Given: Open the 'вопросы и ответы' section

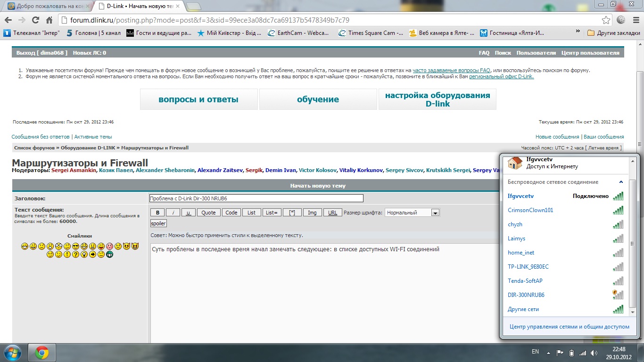Looking at the screenshot, I should click(198, 99).
